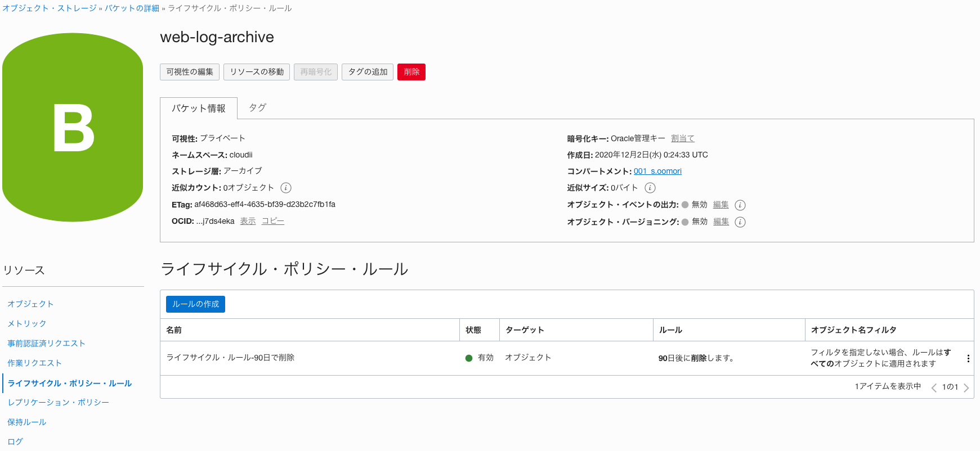The width and height of the screenshot is (980, 451).
Task: Open レプリケーション・ポリシー in resources sidebar
Action: click(59, 403)
